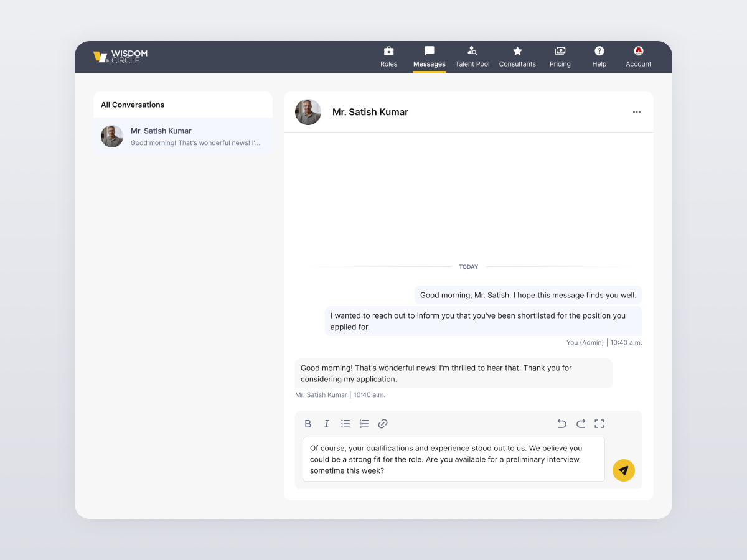Insert a hyperlink using the link icon
Screen dimensions: 747x560
pos(383,424)
